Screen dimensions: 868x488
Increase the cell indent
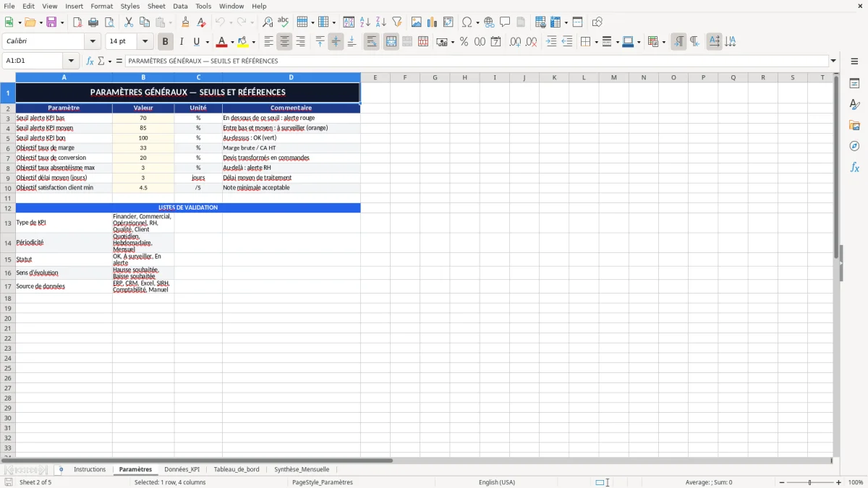pos(551,42)
